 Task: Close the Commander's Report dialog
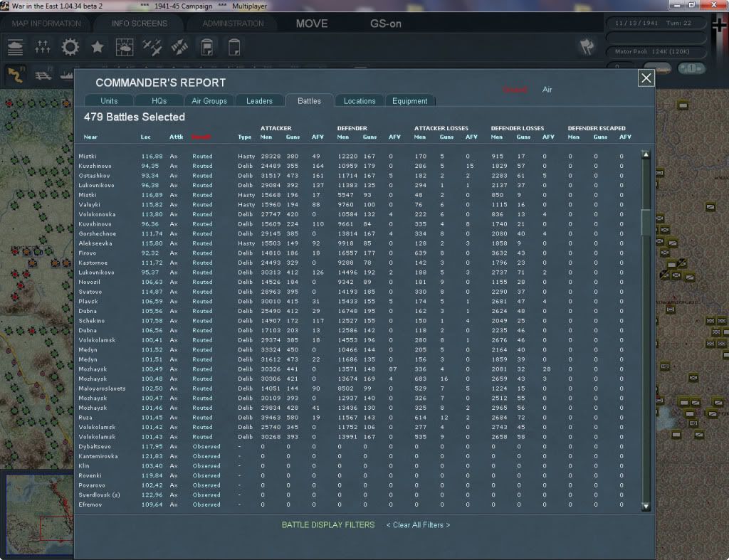(646, 78)
